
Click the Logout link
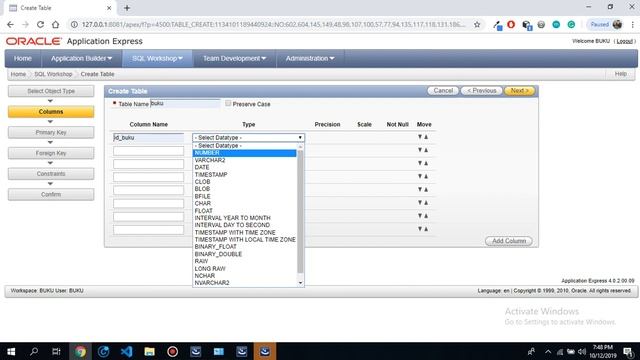click(624, 41)
